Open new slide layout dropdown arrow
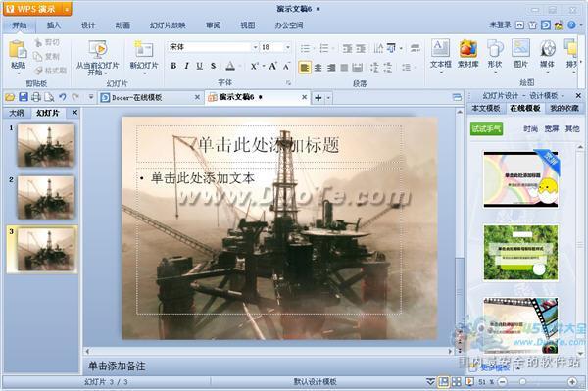Viewport: 588px width, 391px height. coord(144,73)
